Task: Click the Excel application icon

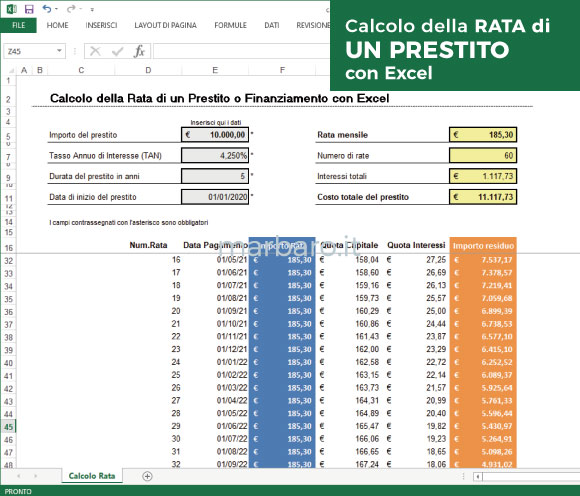Action: click(11, 9)
